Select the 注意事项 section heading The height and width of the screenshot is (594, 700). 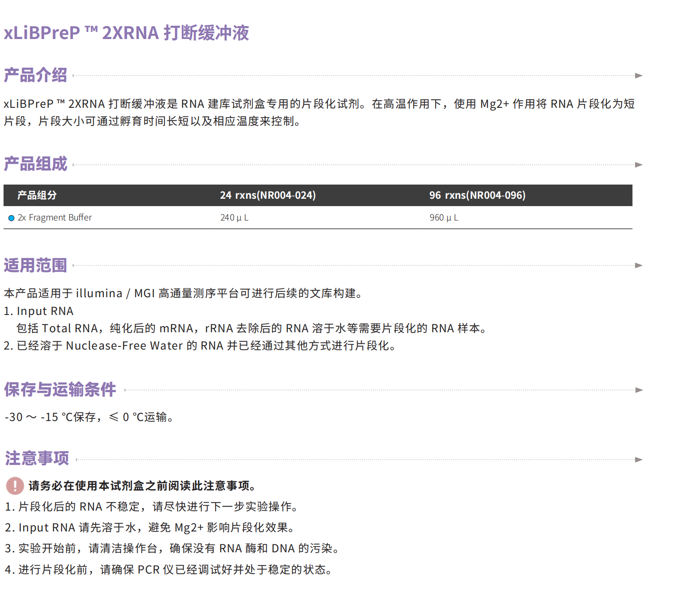37,458
